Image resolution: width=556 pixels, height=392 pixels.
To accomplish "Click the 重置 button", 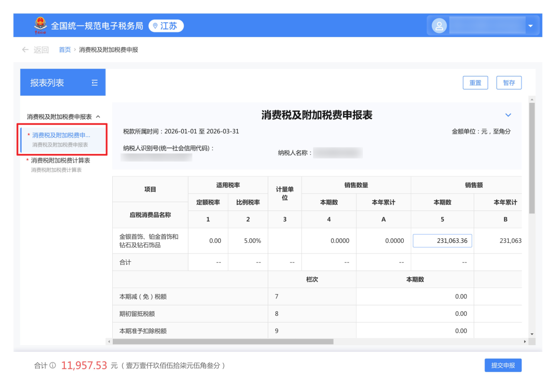I will pyautogui.click(x=475, y=83).
